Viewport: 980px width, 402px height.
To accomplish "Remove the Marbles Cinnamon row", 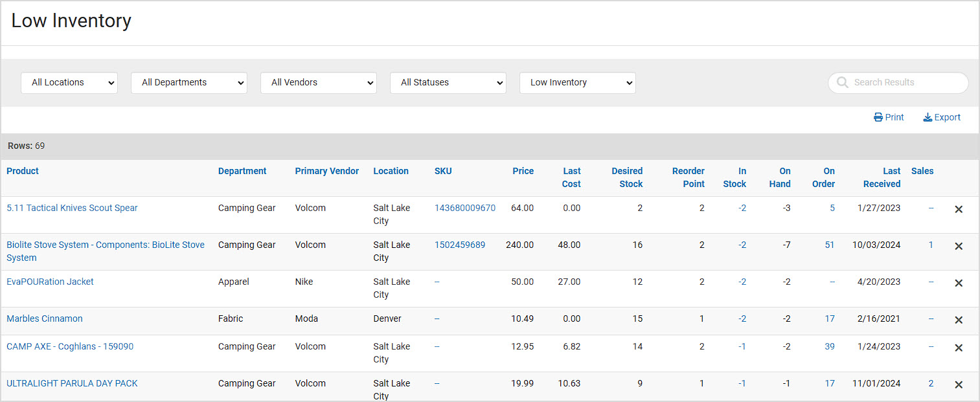I will (x=959, y=320).
